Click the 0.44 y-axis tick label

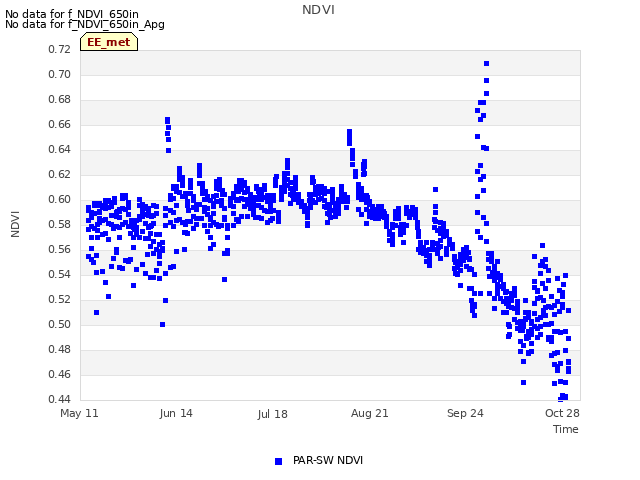(60, 399)
